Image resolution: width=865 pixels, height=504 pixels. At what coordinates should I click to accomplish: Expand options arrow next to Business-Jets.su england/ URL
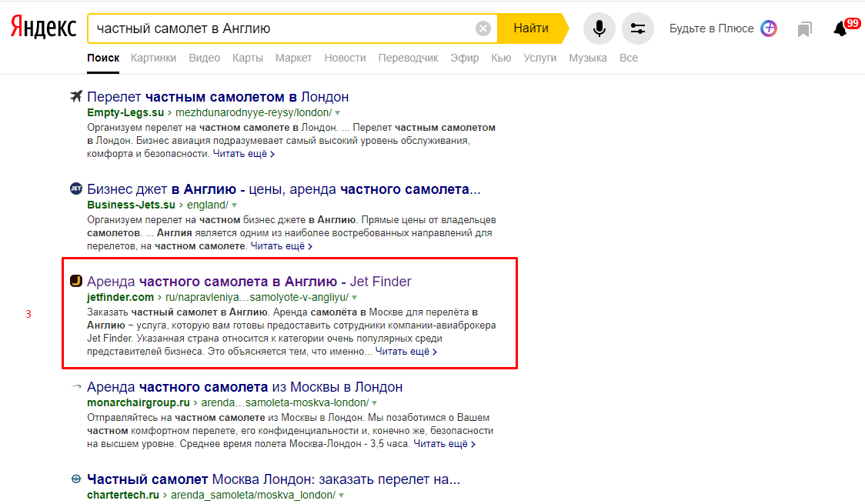[235, 205]
